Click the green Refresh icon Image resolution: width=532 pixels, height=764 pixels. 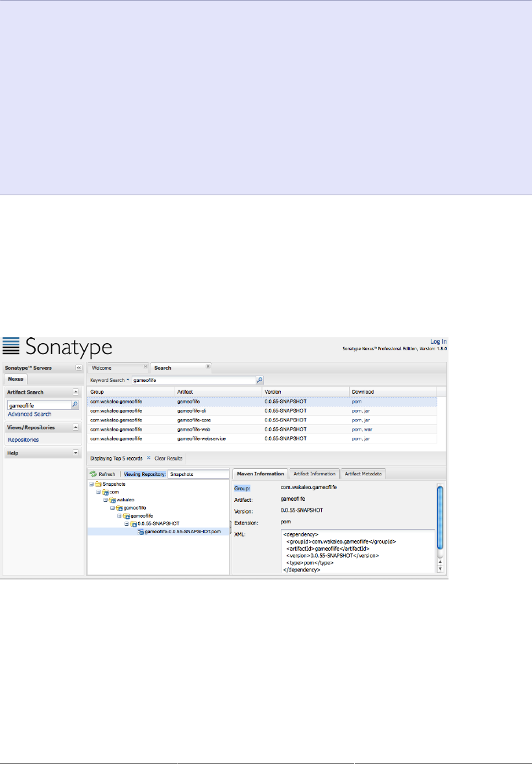click(x=93, y=474)
